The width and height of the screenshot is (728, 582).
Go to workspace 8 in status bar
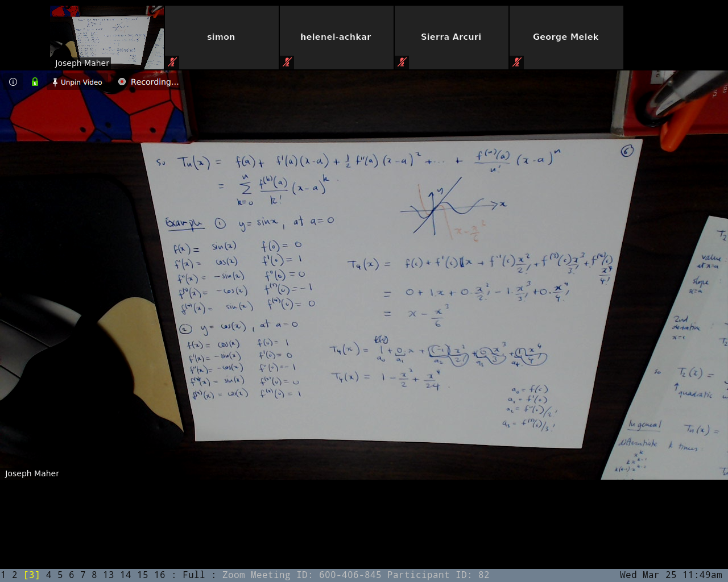coord(94,575)
